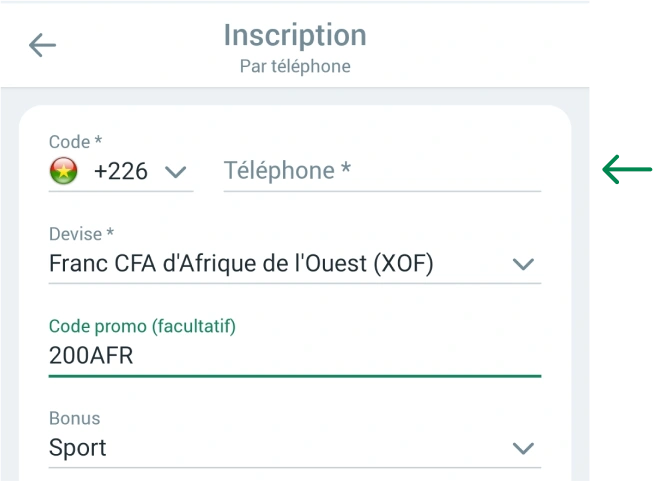Focus the Téléphone input field

380,171
